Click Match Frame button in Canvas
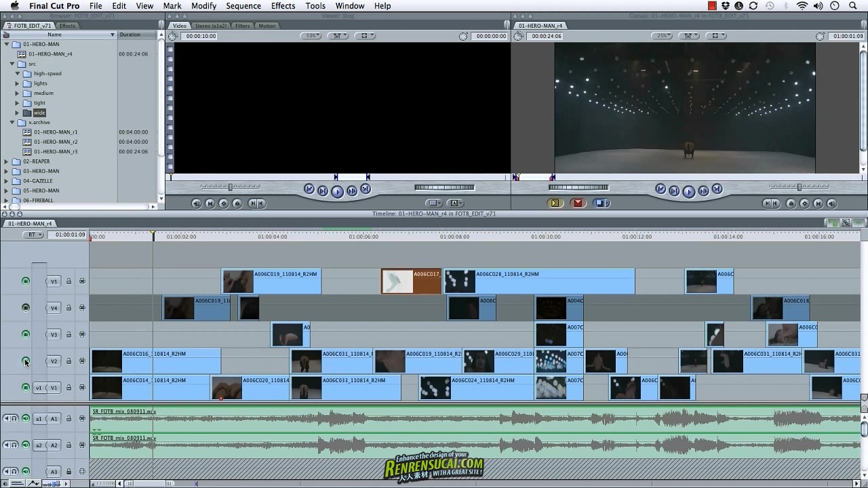The image size is (868, 488). tap(831, 203)
